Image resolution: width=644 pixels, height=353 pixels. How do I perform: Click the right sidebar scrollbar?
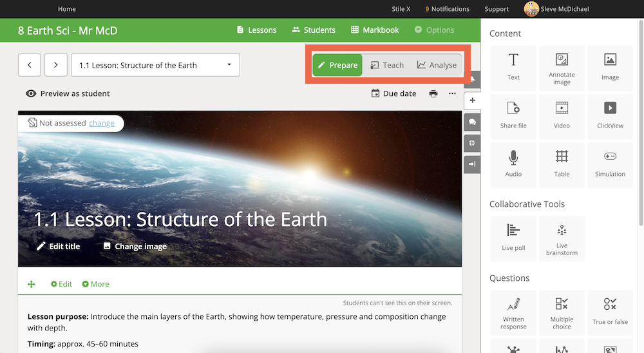click(x=641, y=123)
